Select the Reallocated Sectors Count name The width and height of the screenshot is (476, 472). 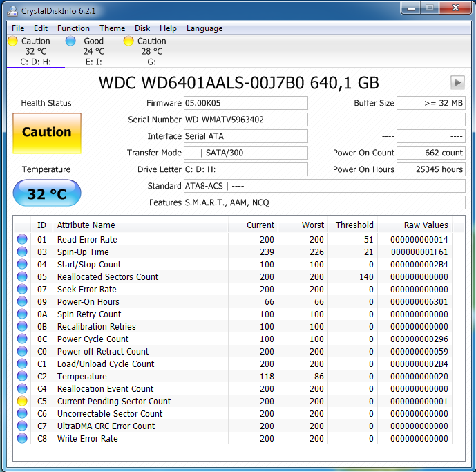click(x=108, y=277)
